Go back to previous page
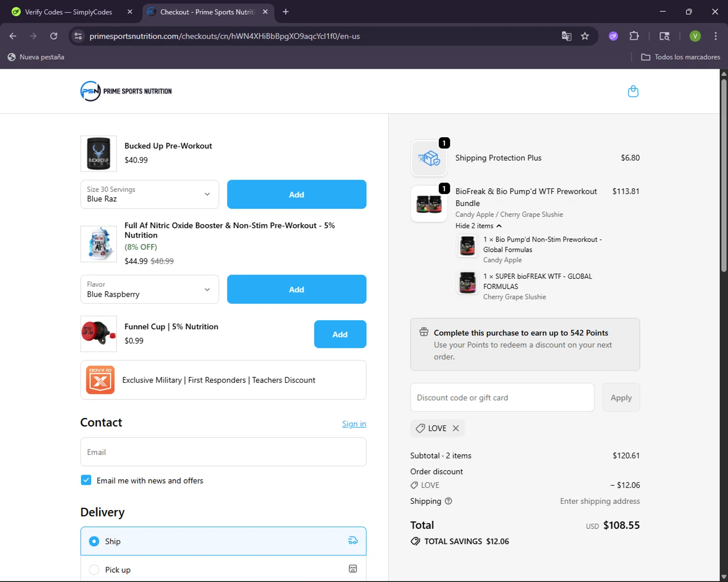 (13, 36)
